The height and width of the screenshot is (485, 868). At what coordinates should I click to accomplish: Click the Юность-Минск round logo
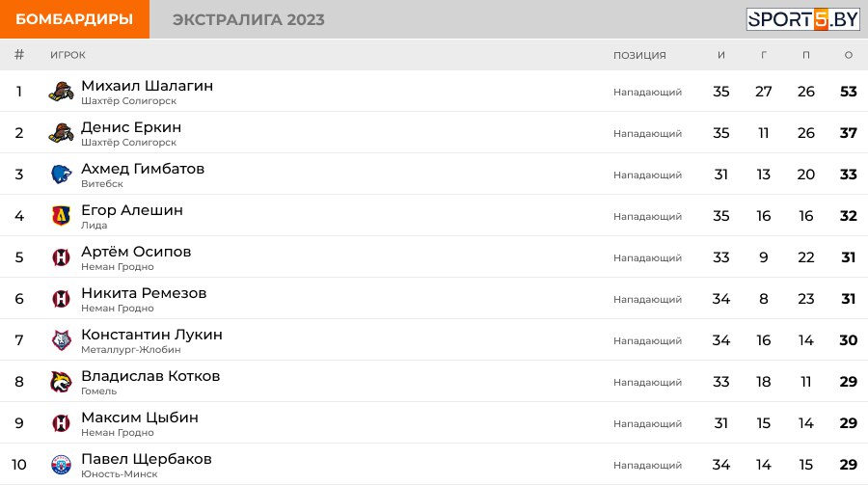[x=61, y=465]
